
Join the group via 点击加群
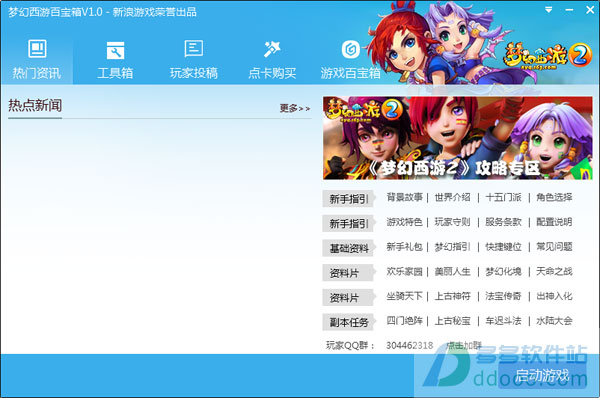(x=464, y=346)
